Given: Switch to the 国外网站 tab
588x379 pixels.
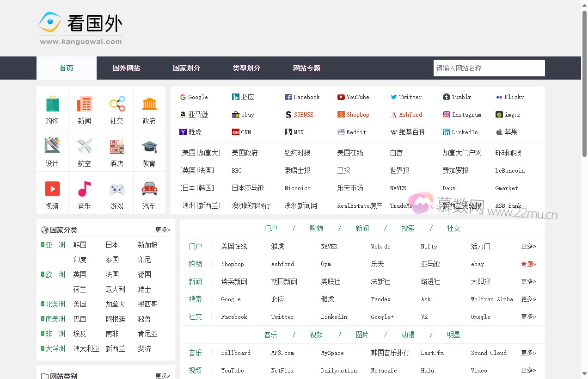Looking at the screenshot, I should pyautogui.click(x=126, y=68).
